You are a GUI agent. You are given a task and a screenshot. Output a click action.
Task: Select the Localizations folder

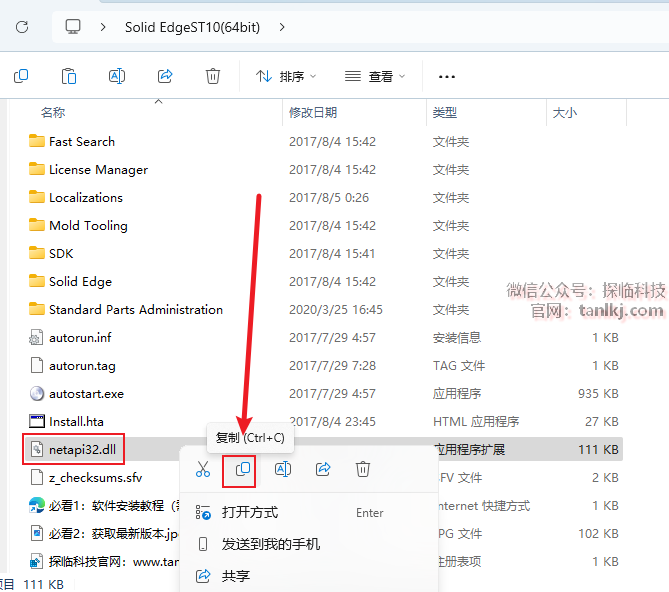[86, 197]
